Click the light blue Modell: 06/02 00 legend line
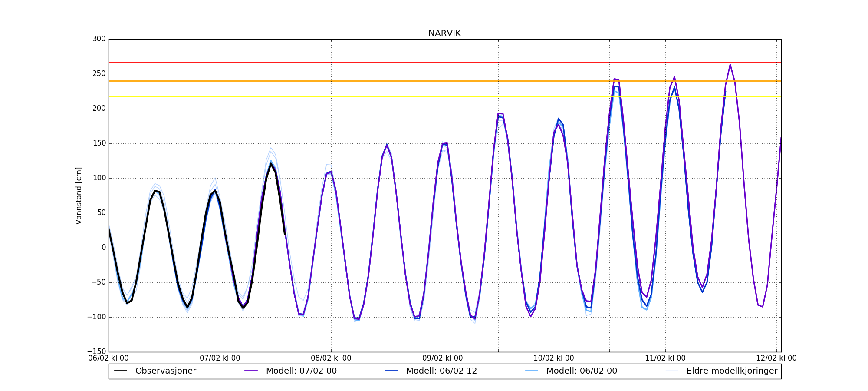 click(532, 371)
